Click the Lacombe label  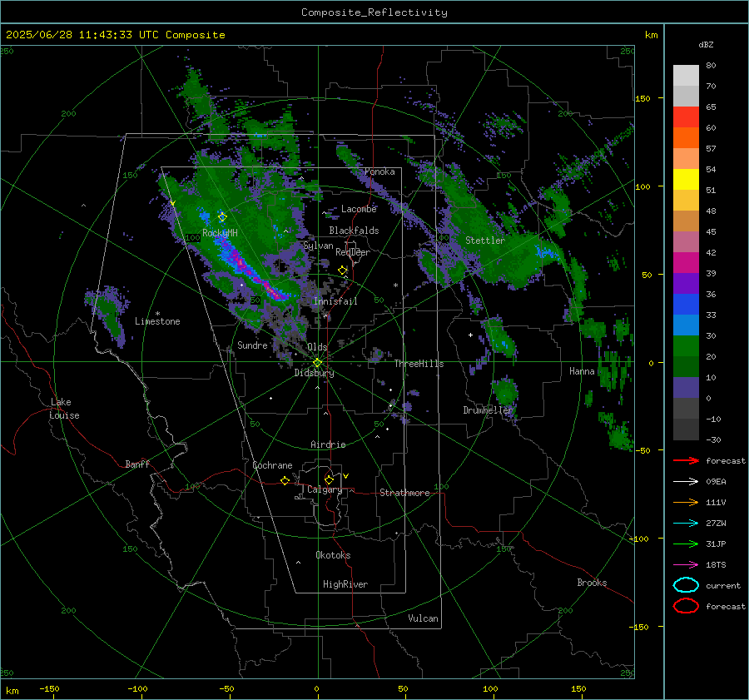point(359,209)
